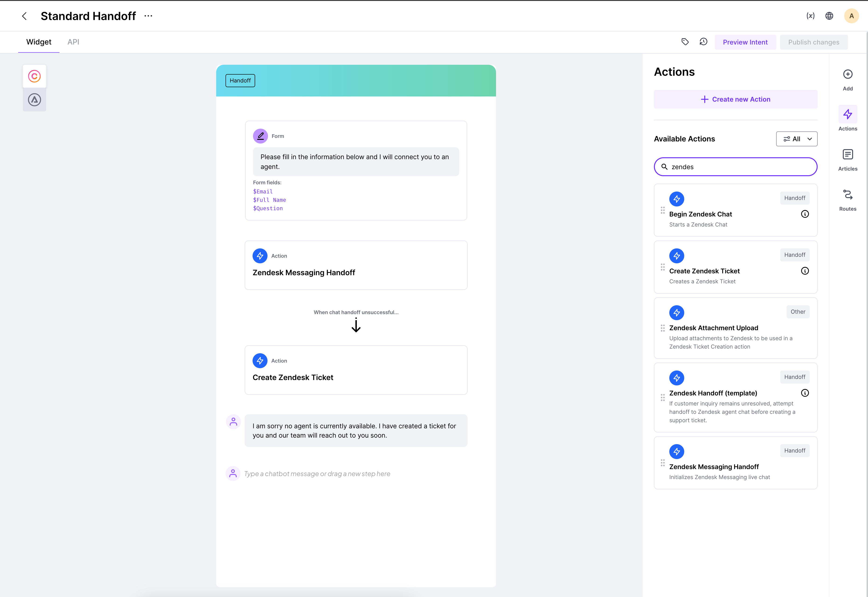
Task: Select Zendesk Messaging Handoff available action
Action: coord(735,463)
